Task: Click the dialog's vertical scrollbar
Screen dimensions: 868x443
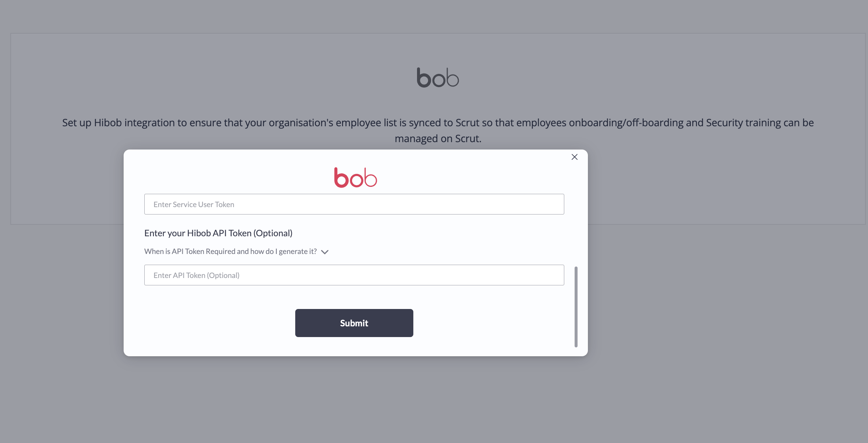Action: pyautogui.click(x=576, y=307)
